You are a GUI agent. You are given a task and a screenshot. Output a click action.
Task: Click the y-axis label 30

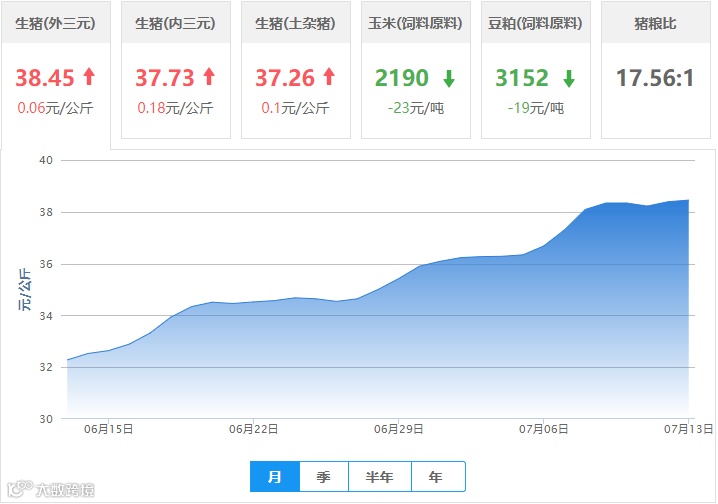[x=46, y=419]
